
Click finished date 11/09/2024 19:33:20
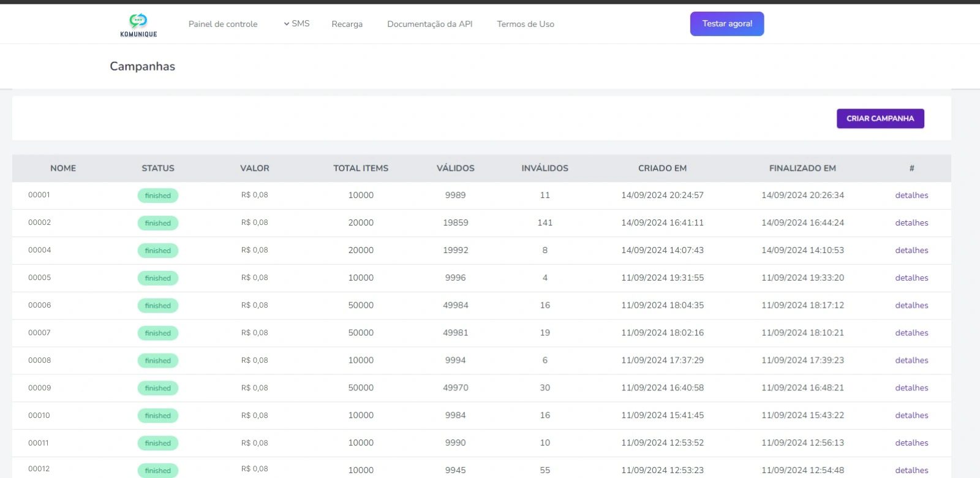[x=802, y=278]
